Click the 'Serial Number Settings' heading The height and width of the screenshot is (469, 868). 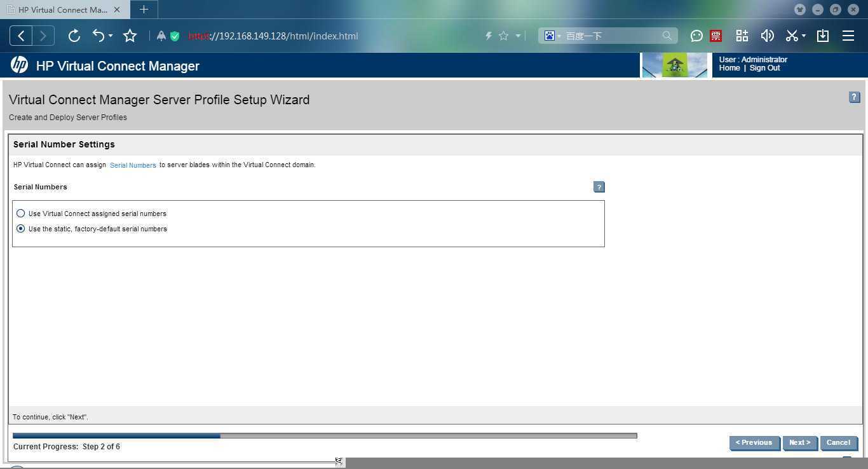[64, 144]
